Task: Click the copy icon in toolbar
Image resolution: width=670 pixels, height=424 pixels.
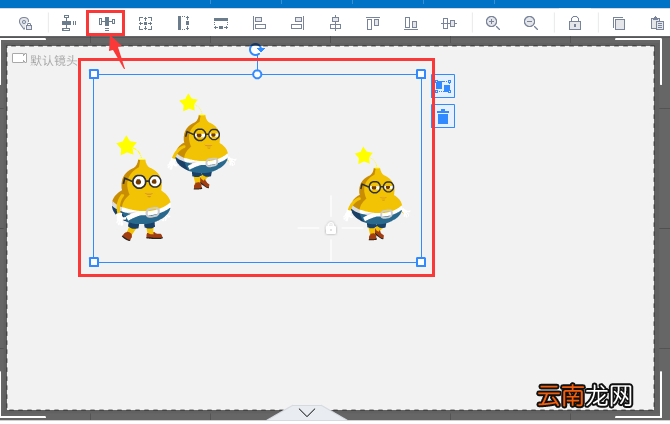Action: coord(618,23)
